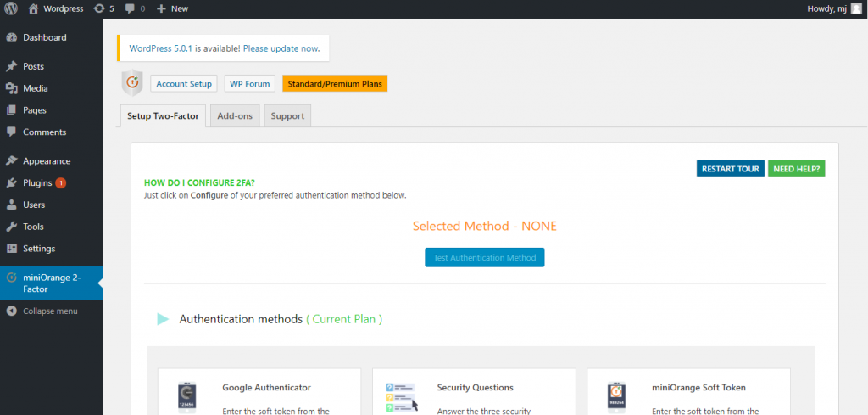
Task: Collapse the Authentication methods triangle
Action: click(x=163, y=319)
